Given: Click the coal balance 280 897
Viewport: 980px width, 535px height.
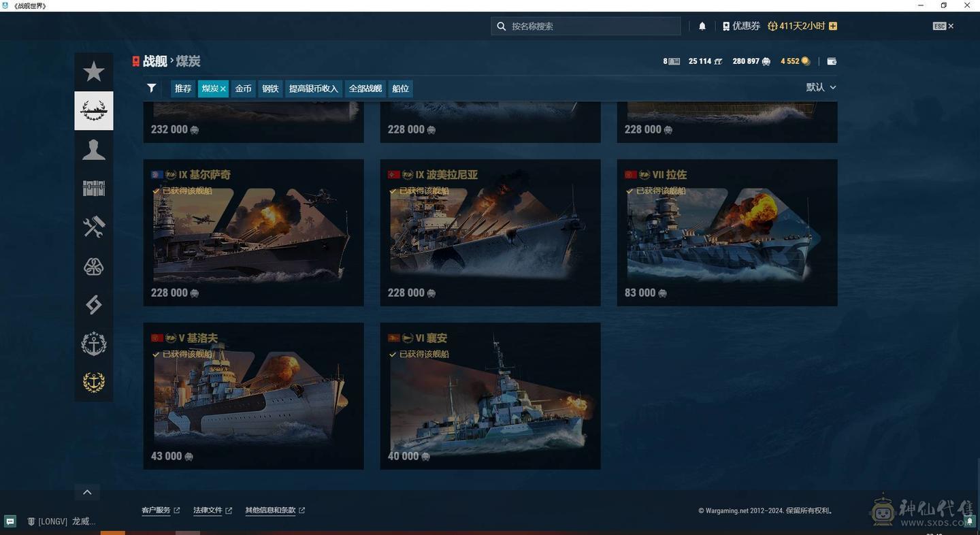Looking at the screenshot, I should pos(751,61).
